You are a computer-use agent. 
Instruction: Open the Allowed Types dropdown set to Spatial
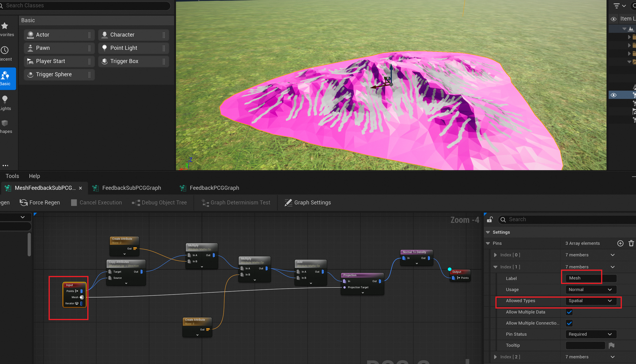[591, 301]
